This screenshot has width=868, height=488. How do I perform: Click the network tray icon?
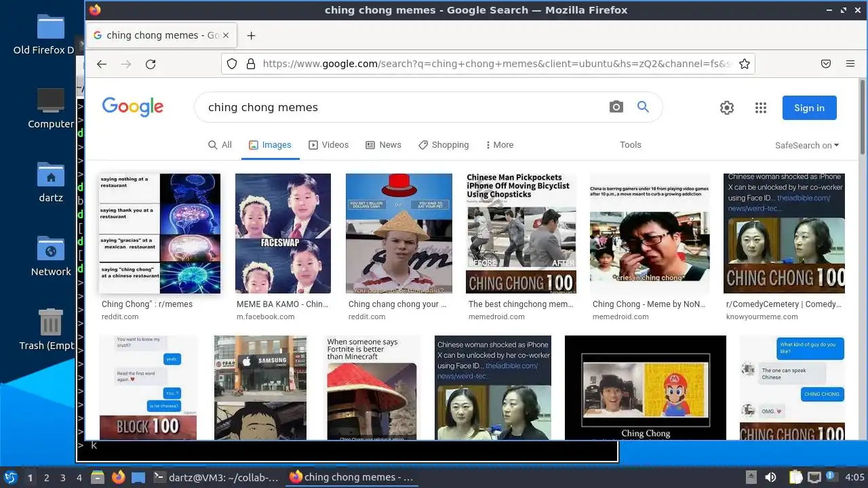[x=814, y=477]
